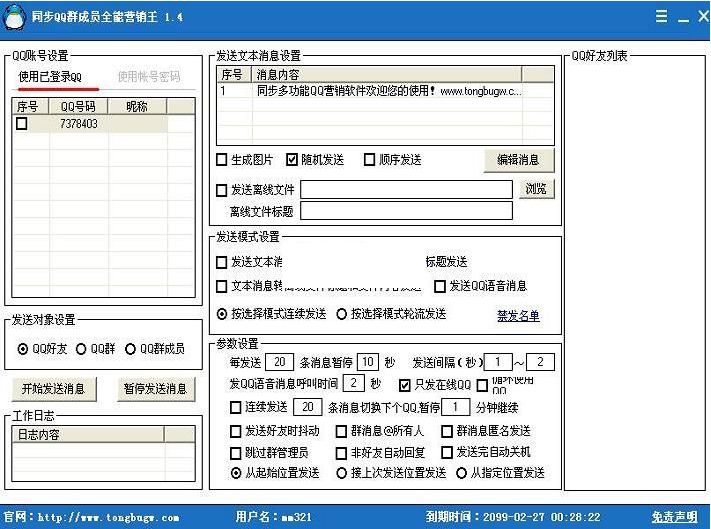Open the 免责声明 link in status bar

pos(675,517)
